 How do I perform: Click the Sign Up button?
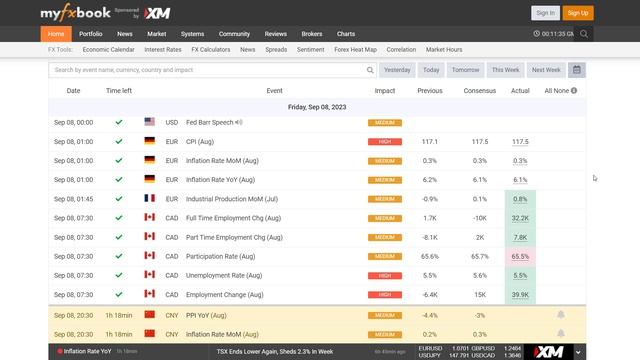point(578,13)
